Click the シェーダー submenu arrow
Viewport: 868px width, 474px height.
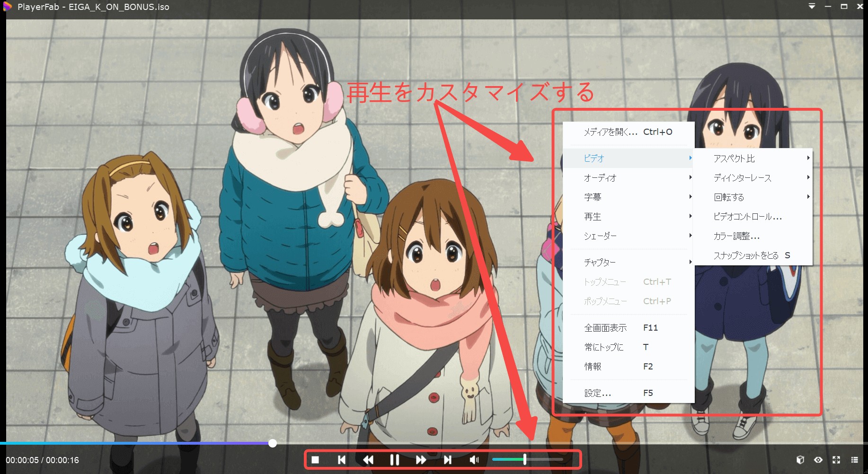coord(691,236)
